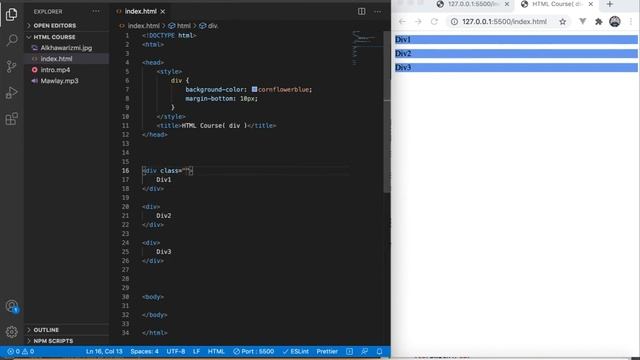Open the Explorer view in activity bar
The image size is (640, 360).
point(11,14)
